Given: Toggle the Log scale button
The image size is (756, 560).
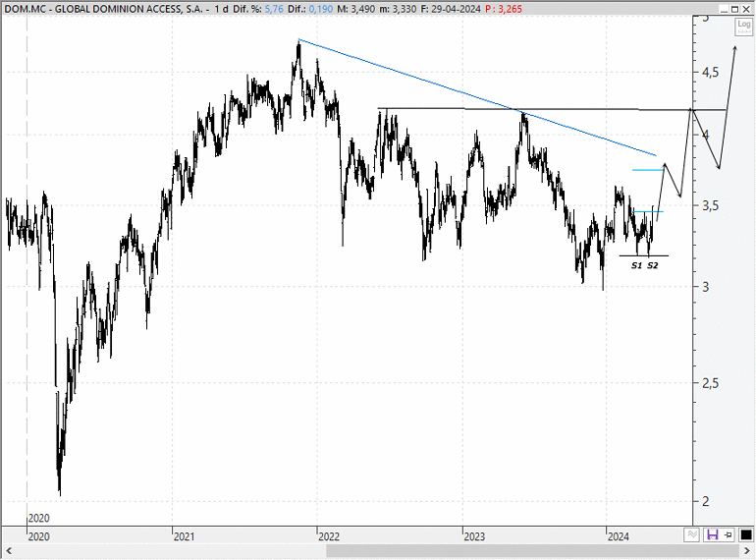Looking at the screenshot, I should (743, 27).
